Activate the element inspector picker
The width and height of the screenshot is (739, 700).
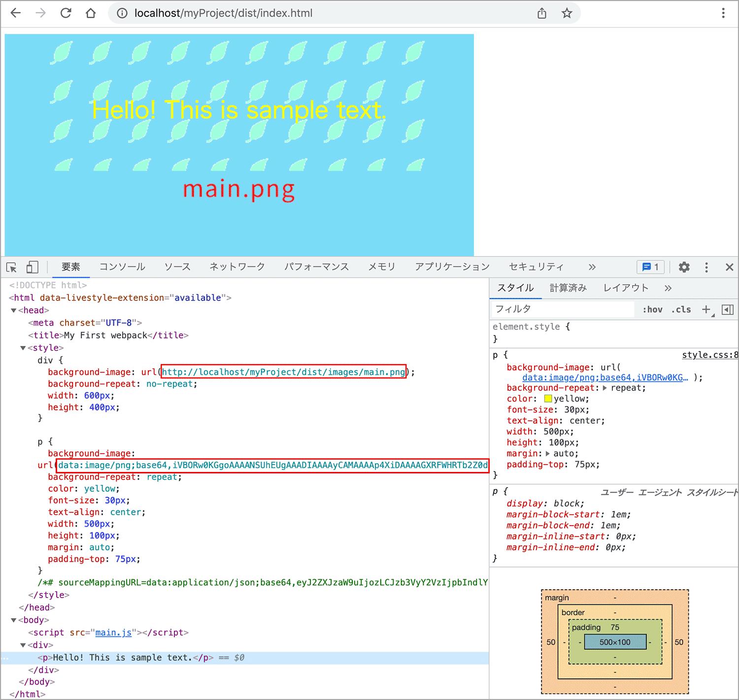pos(12,267)
